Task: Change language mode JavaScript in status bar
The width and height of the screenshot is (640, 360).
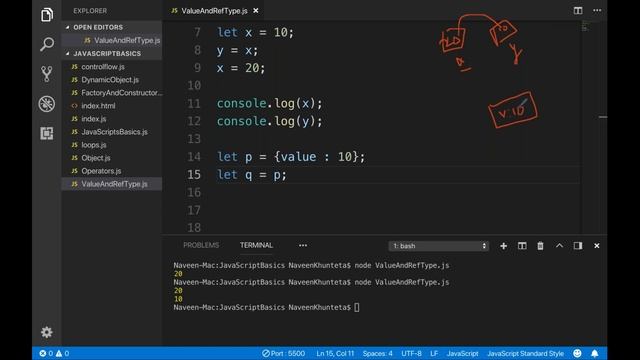Action: 462,353
